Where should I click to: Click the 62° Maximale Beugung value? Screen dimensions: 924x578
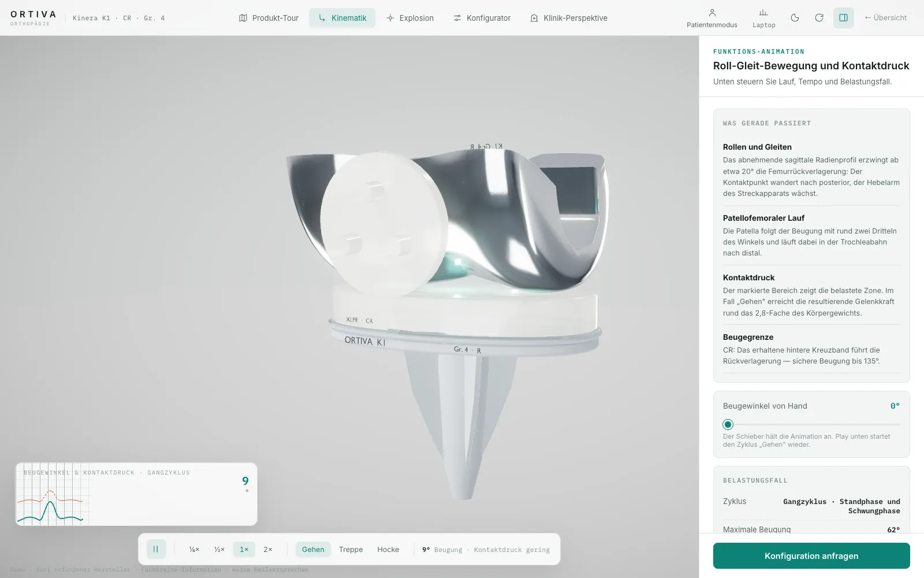[893, 529]
